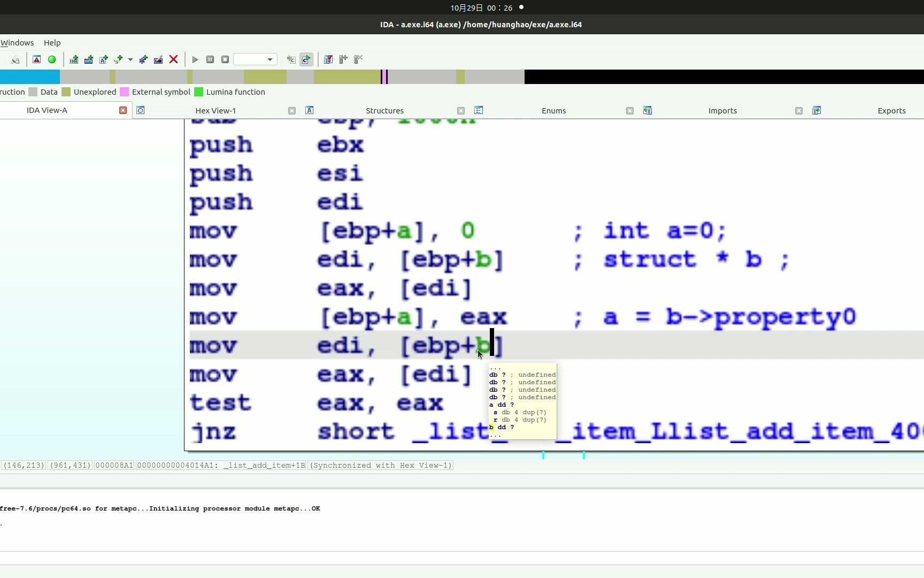Viewport: 924px width, 578px height.
Task: Click the step into C source icon
Action: pyautogui.click(x=291, y=59)
